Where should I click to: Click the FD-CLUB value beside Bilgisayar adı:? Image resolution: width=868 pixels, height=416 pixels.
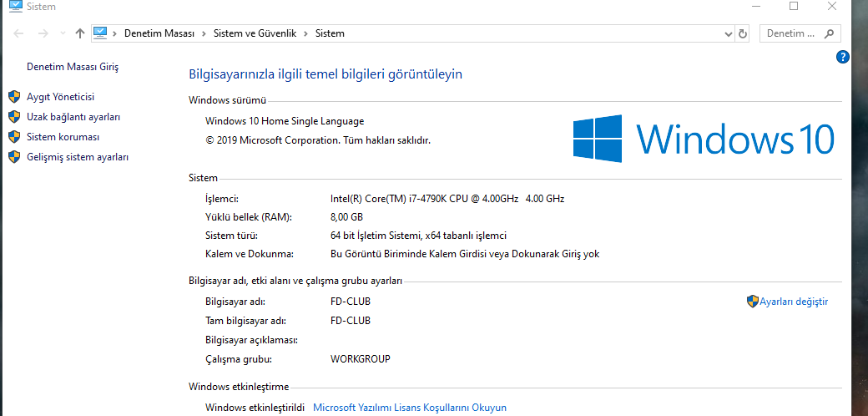tap(351, 302)
